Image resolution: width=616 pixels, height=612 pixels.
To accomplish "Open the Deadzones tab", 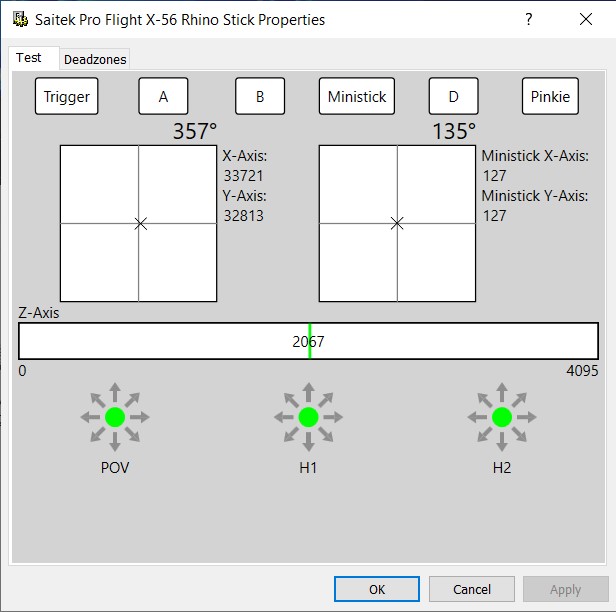I will pyautogui.click(x=95, y=60).
